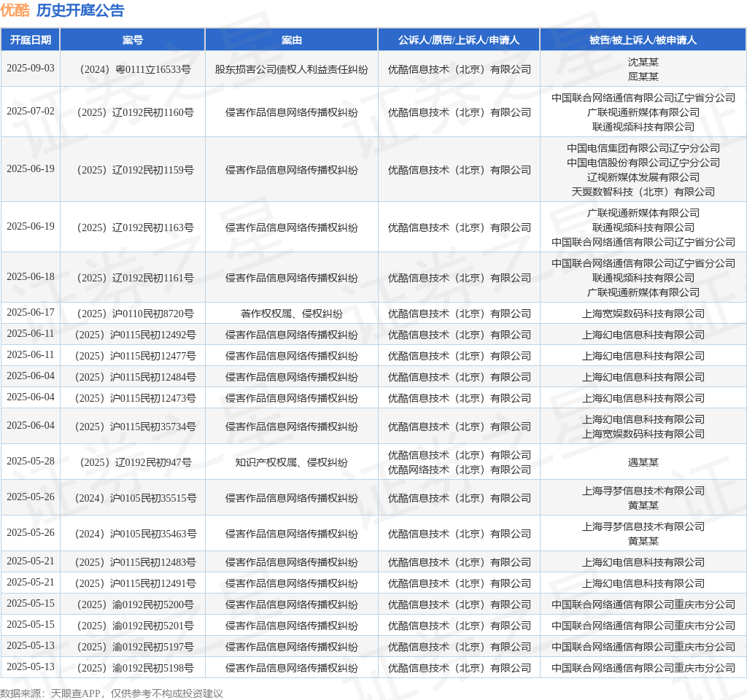The height and width of the screenshot is (700, 747).
Task: Click 上海寻梦信息技术有限公司 in 35515号 row
Action: pos(643,491)
